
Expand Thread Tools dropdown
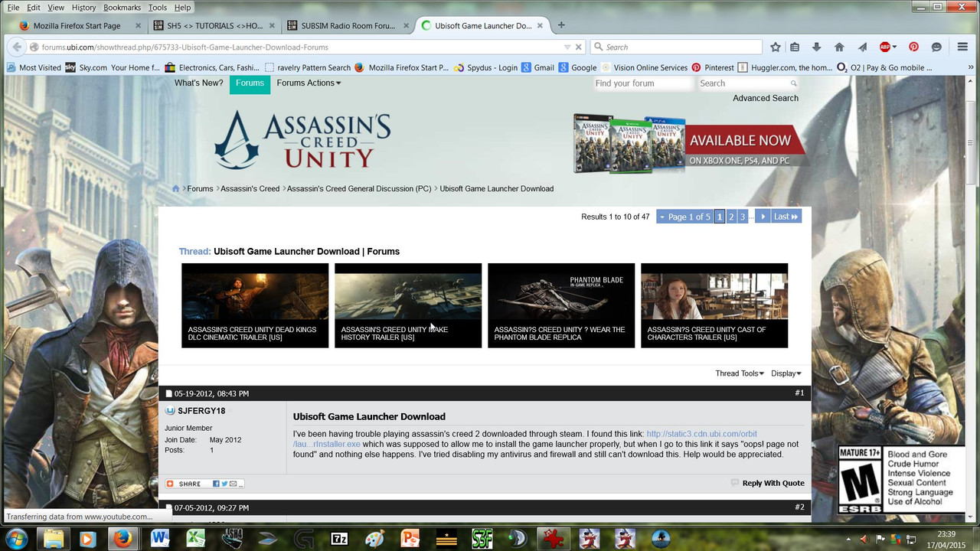(x=740, y=373)
